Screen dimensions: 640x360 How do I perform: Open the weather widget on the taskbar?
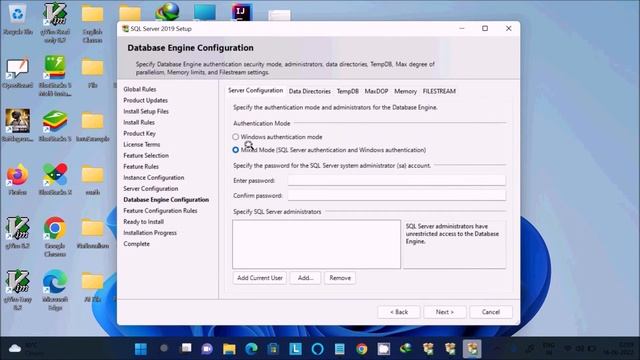[x=25, y=348]
